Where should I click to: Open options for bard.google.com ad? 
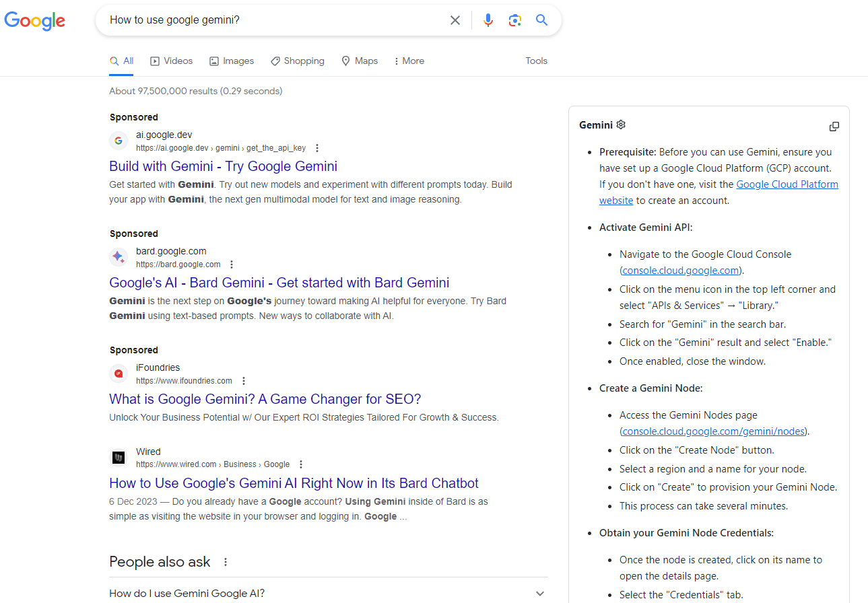point(232,264)
